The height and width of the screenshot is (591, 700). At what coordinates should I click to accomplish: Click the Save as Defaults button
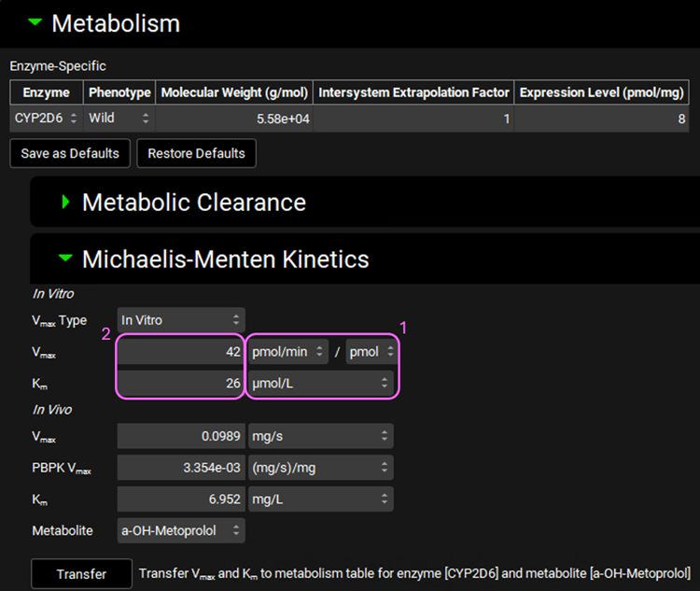click(x=70, y=153)
